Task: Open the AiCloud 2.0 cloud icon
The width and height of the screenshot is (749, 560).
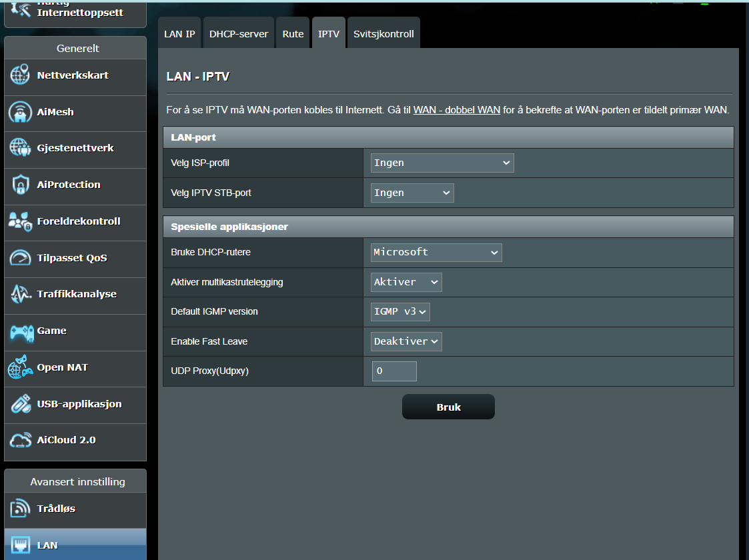Action: [x=20, y=440]
